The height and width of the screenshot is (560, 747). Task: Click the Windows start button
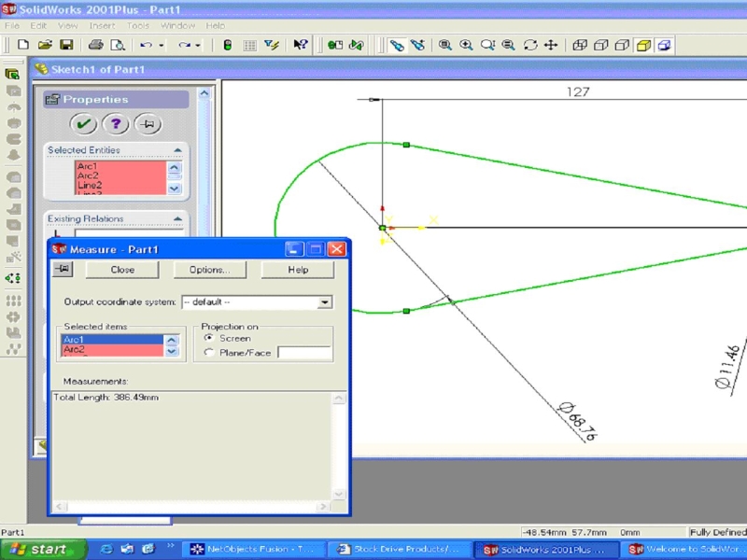click(x=43, y=550)
